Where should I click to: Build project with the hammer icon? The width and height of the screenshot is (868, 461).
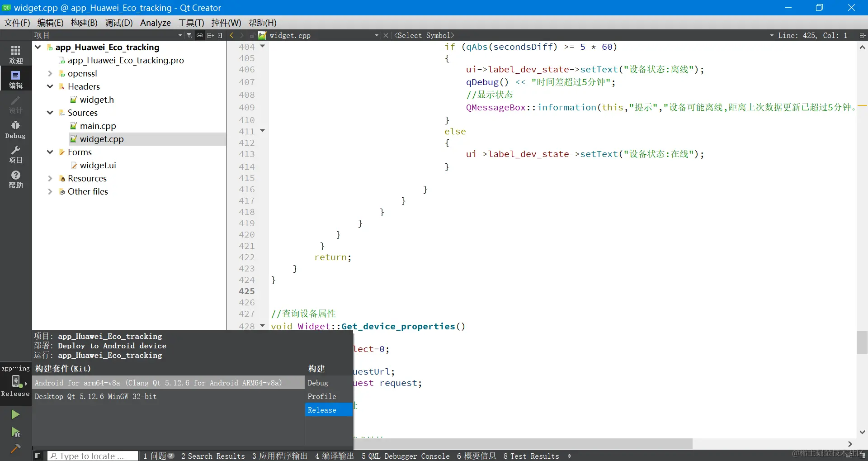coord(15,448)
